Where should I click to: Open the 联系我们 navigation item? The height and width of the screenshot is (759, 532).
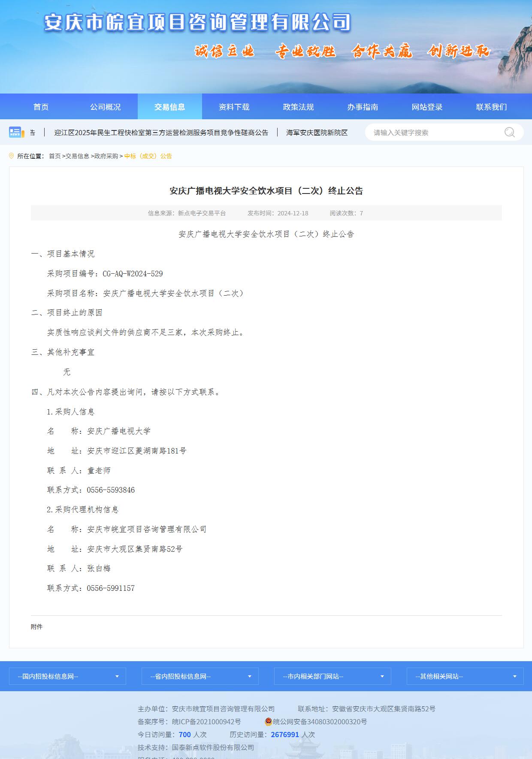pos(492,107)
